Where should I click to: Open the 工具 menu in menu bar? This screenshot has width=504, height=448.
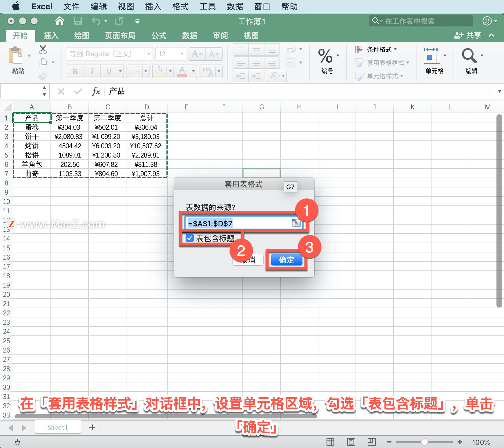[x=208, y=6]
